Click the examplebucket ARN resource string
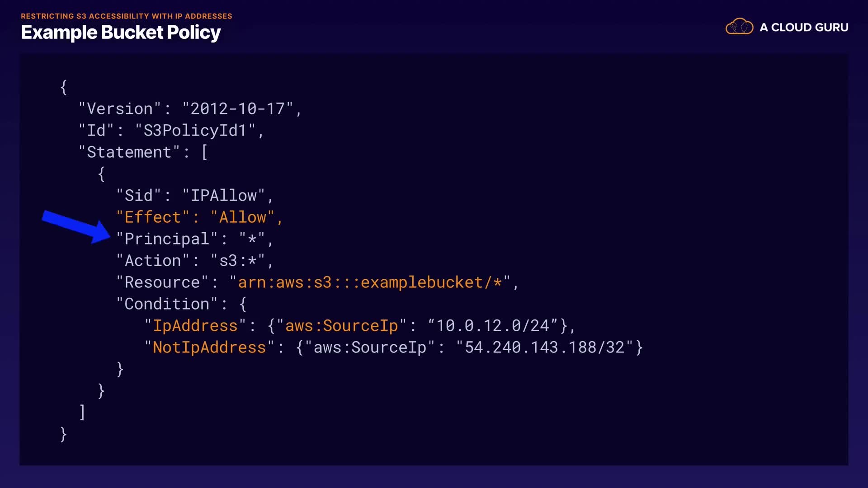This screenshot has width=868, height=488. click(370, 282)
